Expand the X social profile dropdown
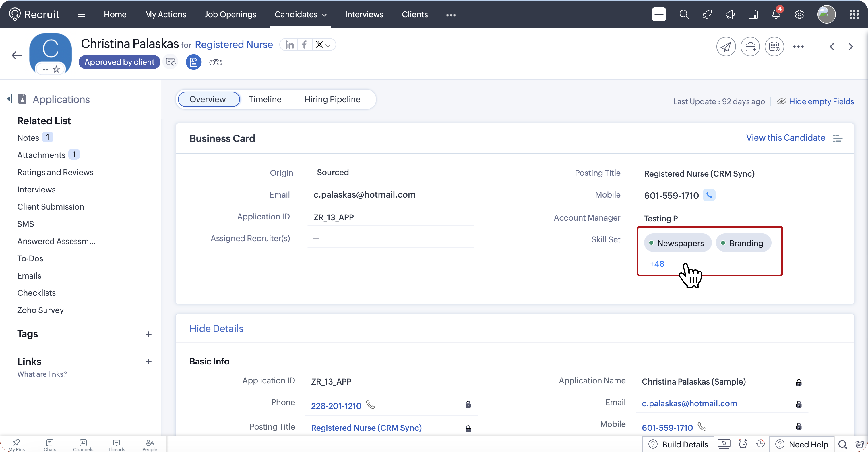Image resolution: width=868 pixels, height=452 pixels. pyautogui.click(x=328, y=45)
